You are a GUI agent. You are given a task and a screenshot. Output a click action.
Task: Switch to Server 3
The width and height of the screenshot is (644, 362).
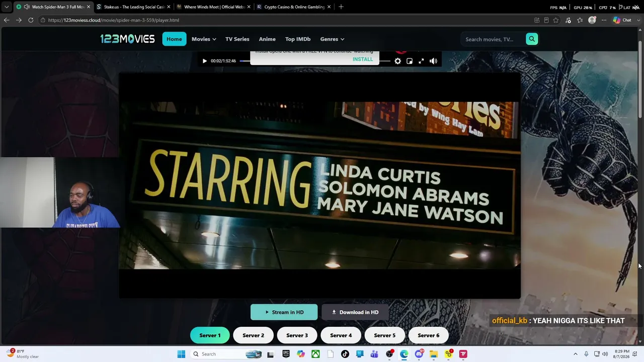(297, 335)
